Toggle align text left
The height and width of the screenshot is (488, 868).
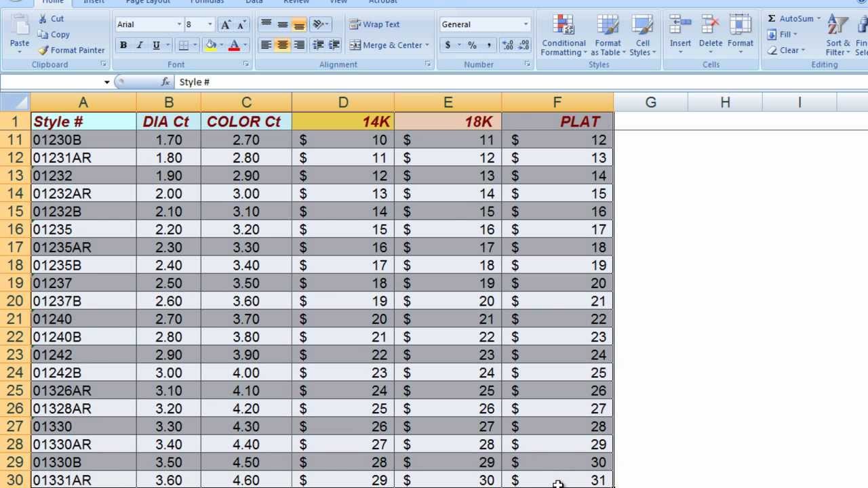pos(266,45)
